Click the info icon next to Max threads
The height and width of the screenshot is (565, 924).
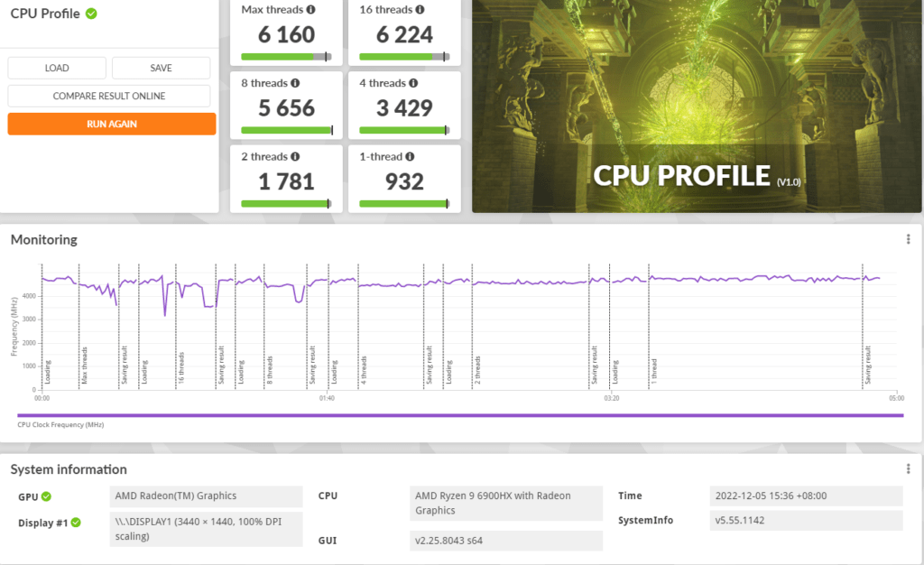click(310, 9)
